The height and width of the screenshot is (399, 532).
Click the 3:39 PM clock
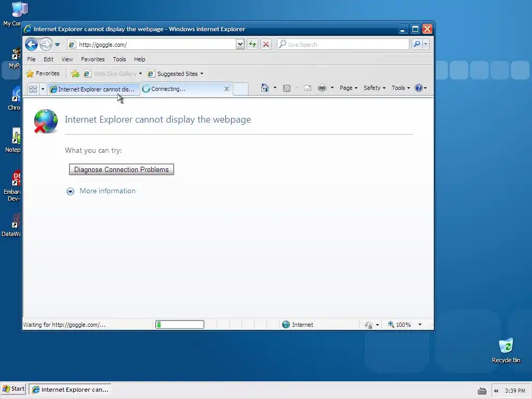pos(515,391)
